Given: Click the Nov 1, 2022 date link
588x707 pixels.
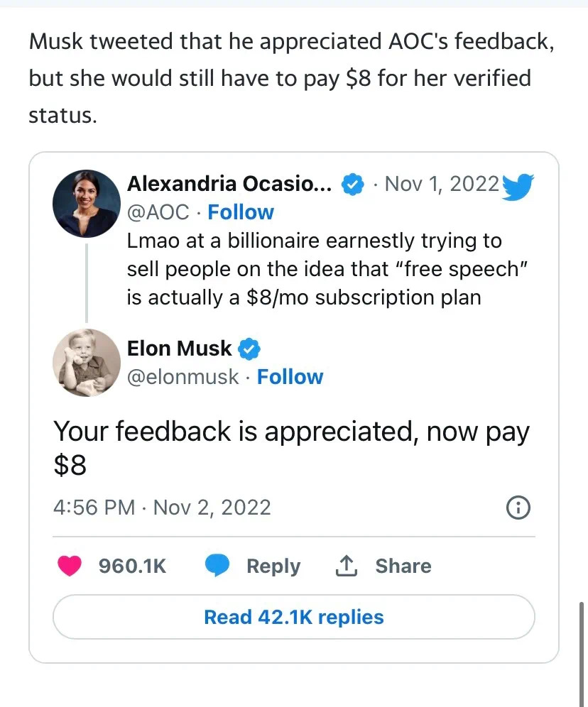Looking at the screenshot, I should point(442,184).
